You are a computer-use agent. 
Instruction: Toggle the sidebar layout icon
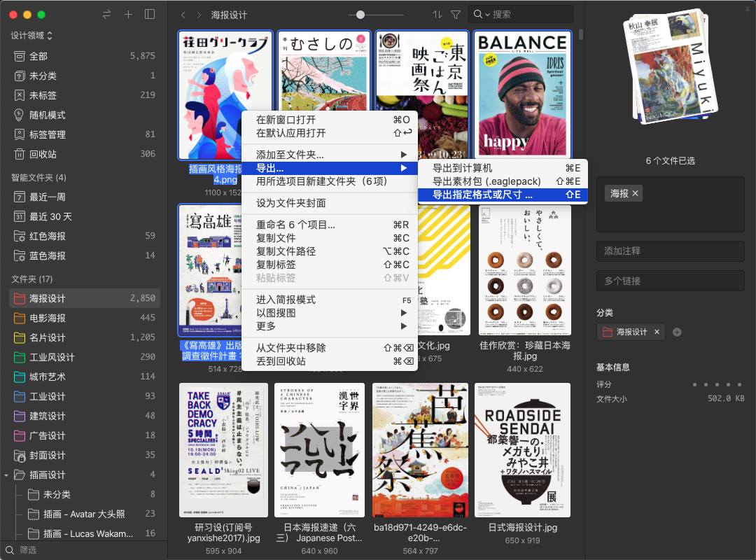pyautogui.click(x=150, y=15)
